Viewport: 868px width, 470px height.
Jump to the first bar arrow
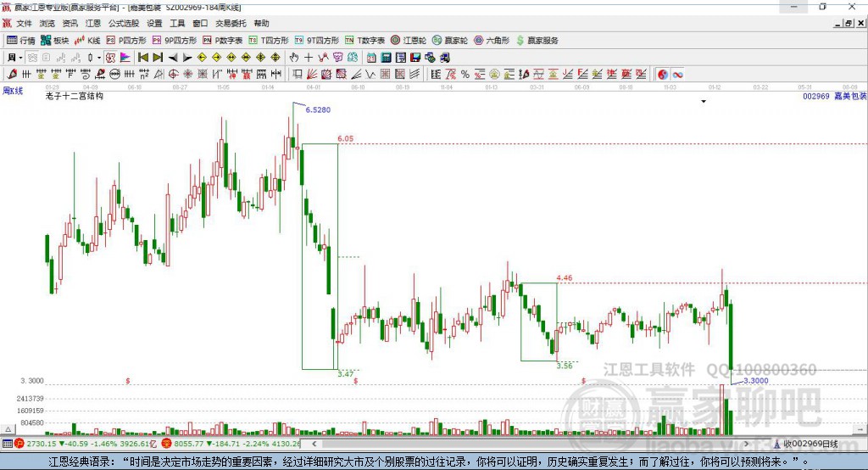pos(142,57)
